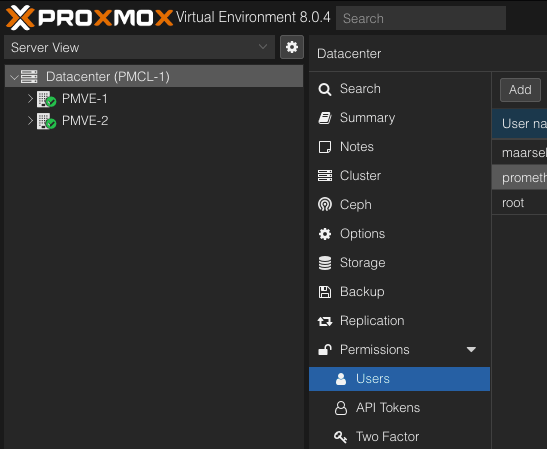Open the Summary menu item
Image resolution: width=547 pixels, height=449 pixels.
399,118
